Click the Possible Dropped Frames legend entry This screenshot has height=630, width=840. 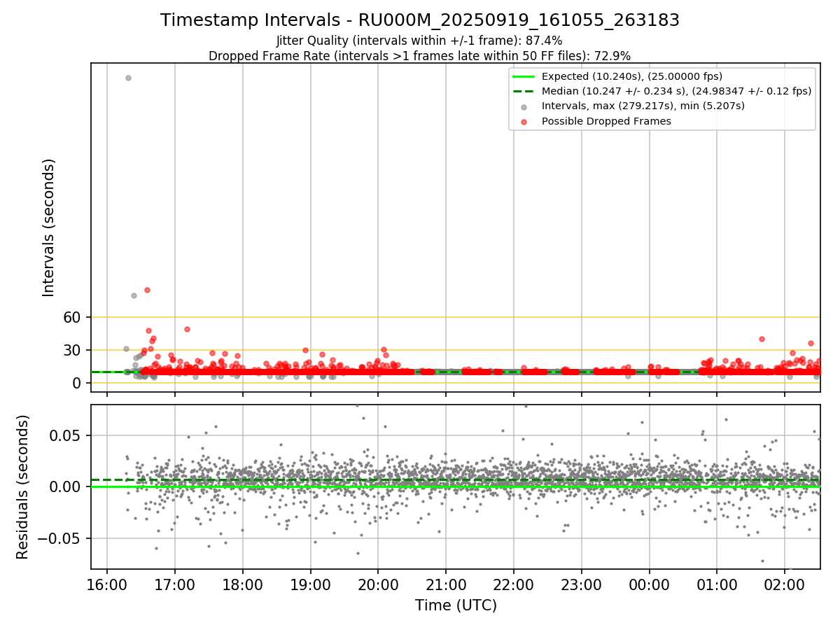[606, 121]
